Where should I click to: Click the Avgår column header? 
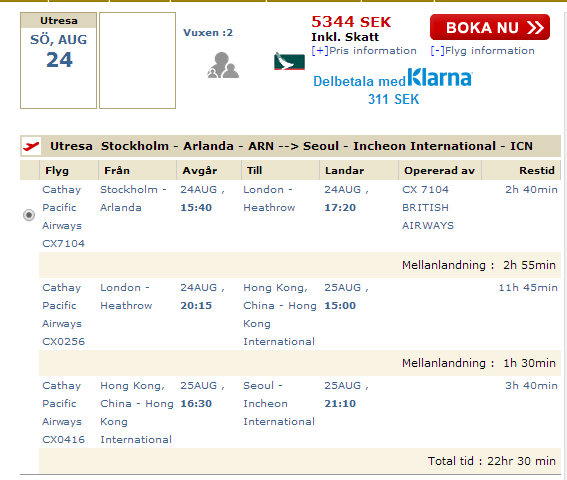(200, 170)
